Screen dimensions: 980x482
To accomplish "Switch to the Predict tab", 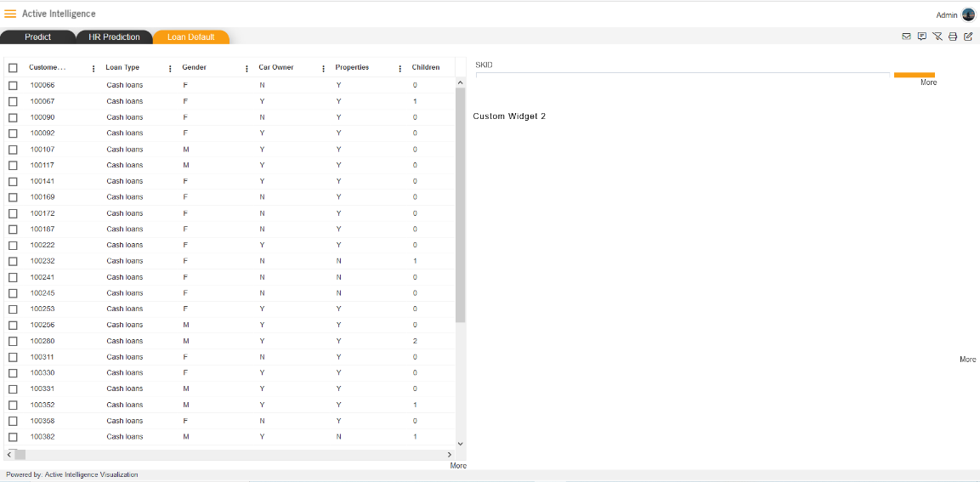I will (37, 37).
